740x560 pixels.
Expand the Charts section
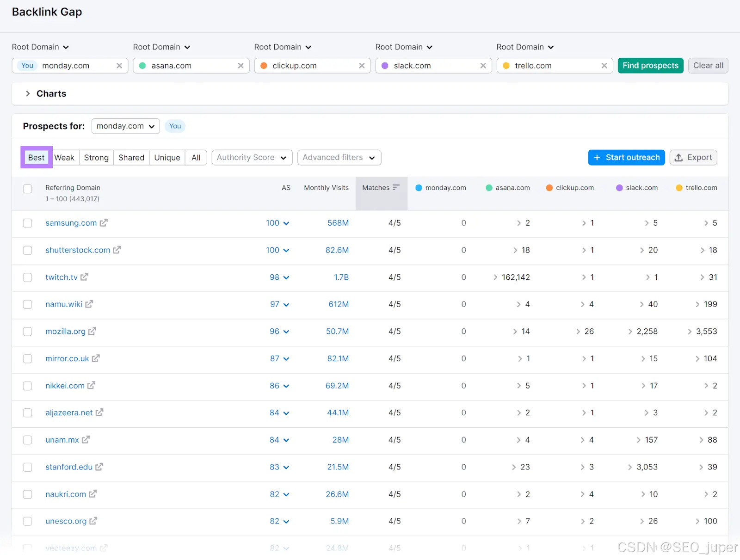pos(28,93)
